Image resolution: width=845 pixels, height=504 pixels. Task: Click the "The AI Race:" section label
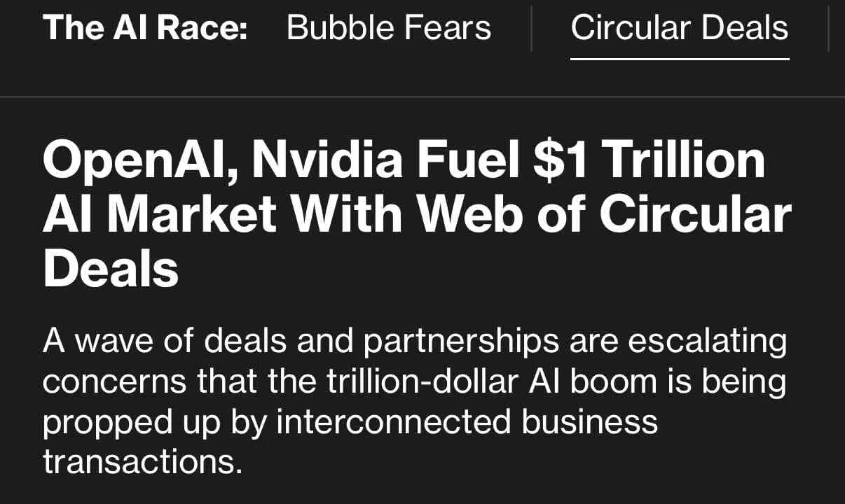[x=145, y=28]
